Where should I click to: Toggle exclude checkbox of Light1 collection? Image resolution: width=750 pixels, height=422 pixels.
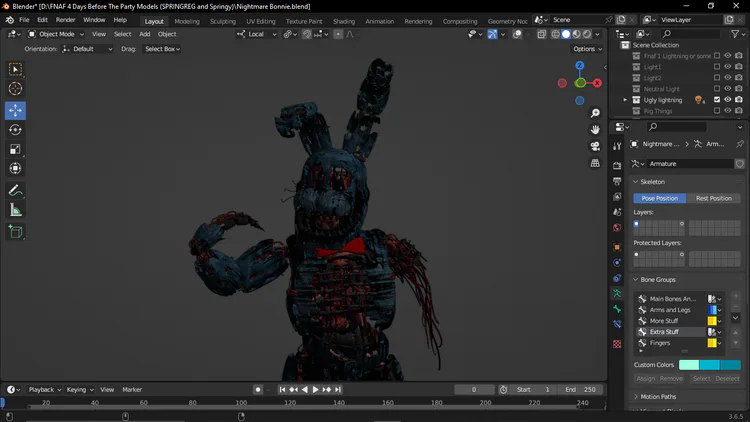point(717,67)
